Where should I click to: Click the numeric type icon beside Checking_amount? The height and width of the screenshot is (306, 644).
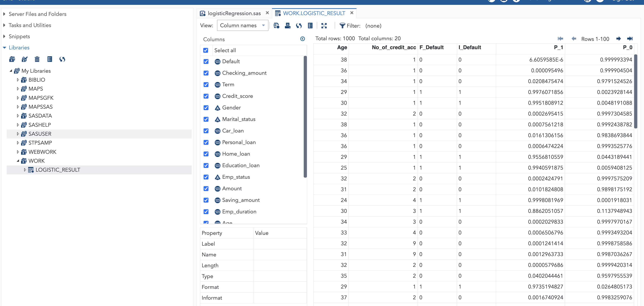(x=218, y=73)
